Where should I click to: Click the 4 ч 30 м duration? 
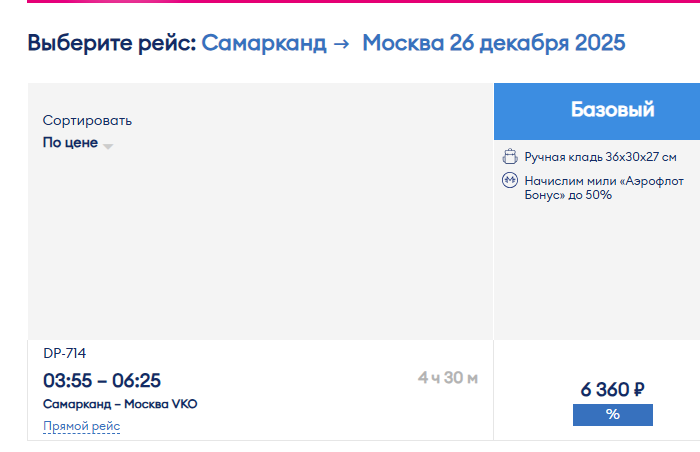coord(448,378)
